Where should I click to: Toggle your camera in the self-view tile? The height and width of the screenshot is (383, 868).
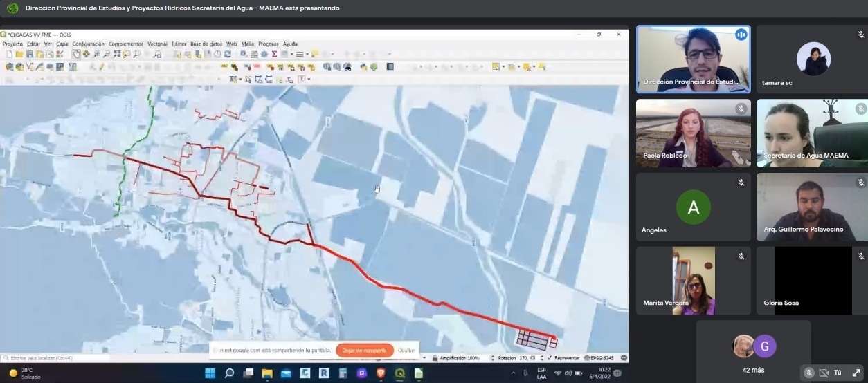824,373
